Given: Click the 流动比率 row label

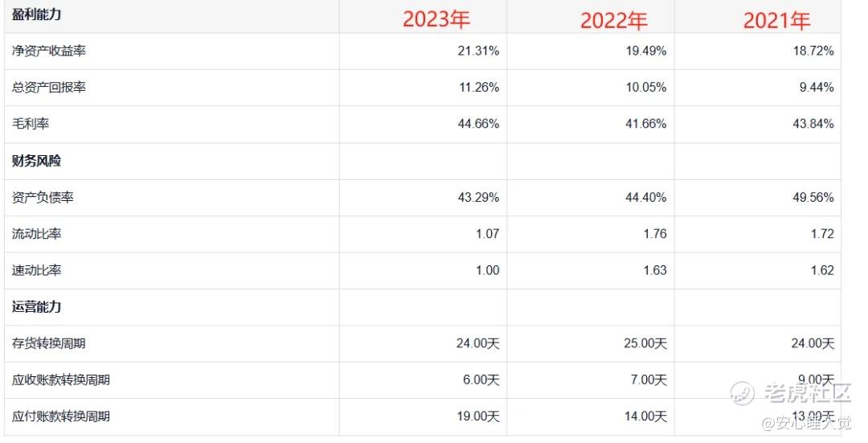Looking at the screenshot, I should coord(36,234).
